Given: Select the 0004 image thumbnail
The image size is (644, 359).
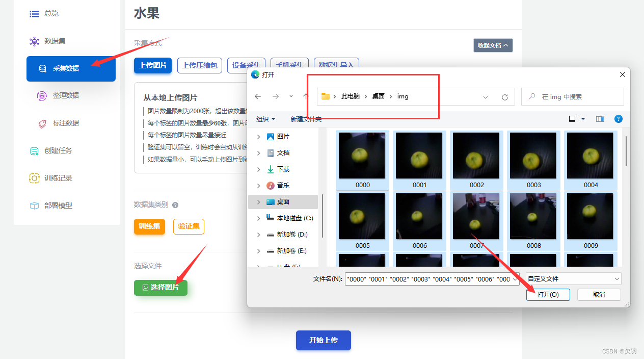Looking at the screenshot, I should [591, 160].
